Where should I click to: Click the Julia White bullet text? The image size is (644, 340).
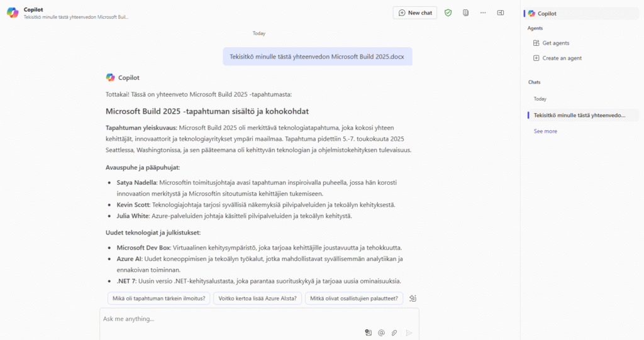tap(234, 216)
